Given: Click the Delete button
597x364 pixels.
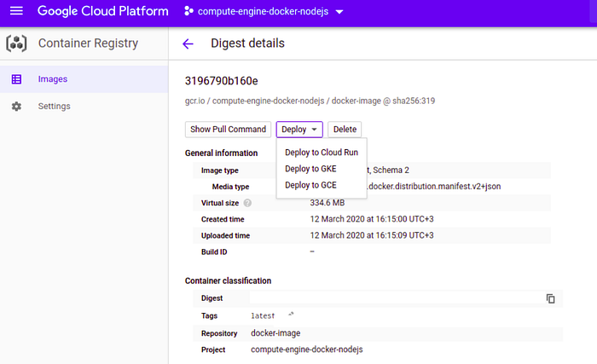Looking at the screenshot, I should pyautogui.click(x=345, y=130).
